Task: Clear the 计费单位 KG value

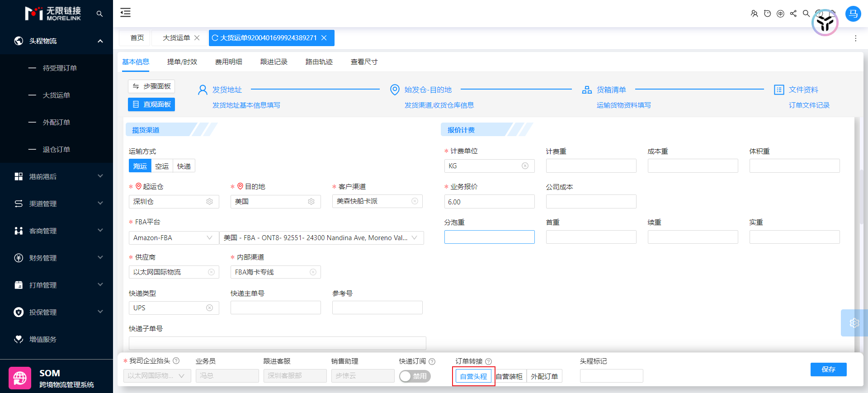Action: click(525, 166)
